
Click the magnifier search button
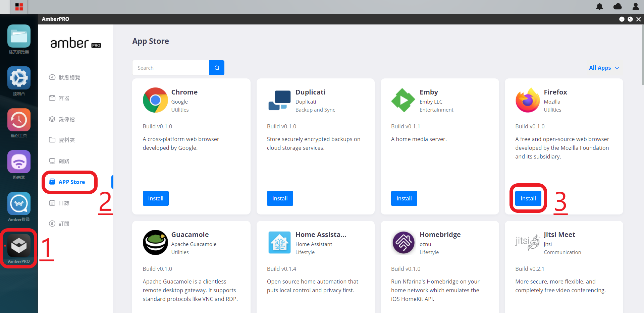pyautogui.click(x=217, y=68)
